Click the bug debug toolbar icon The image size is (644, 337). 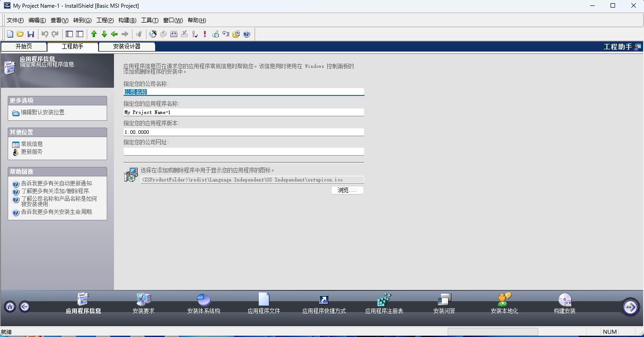pyautogui.click(x=139, y=34)
